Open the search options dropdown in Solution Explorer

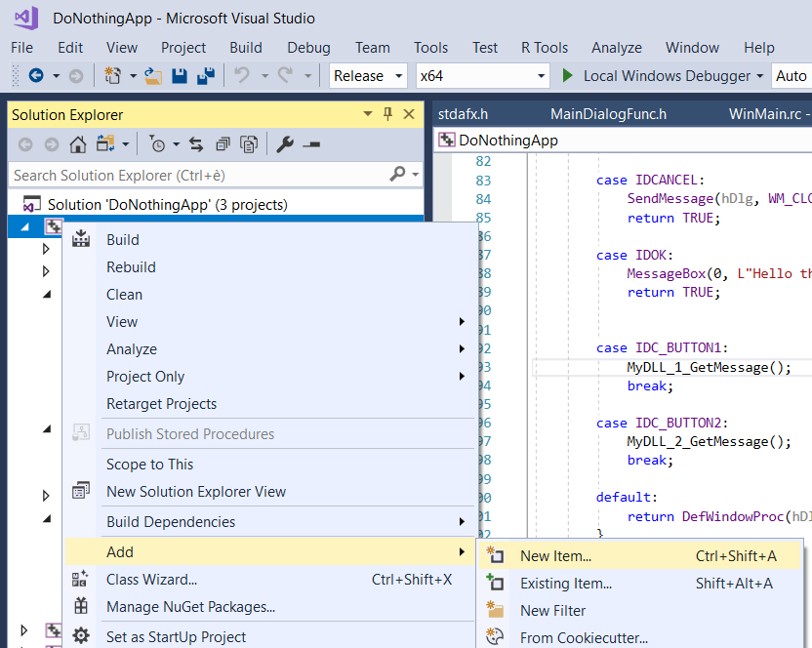(x=416, y=175)
